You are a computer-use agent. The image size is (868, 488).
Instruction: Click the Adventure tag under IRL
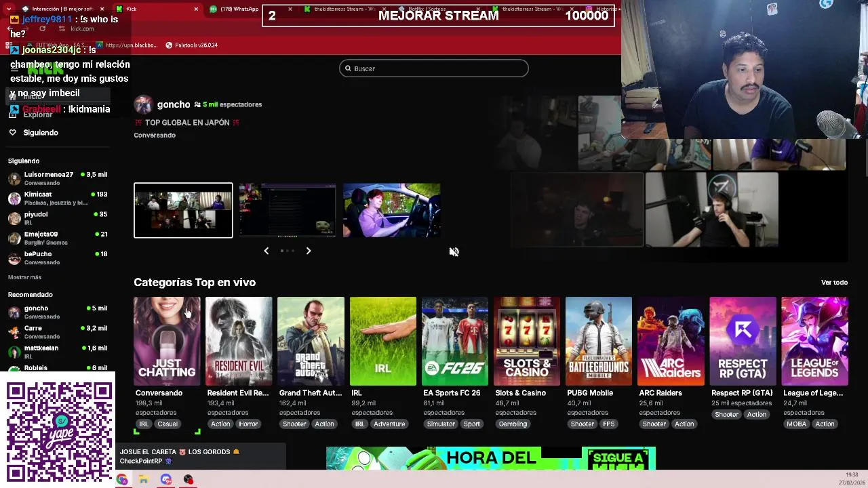[389, 424]
